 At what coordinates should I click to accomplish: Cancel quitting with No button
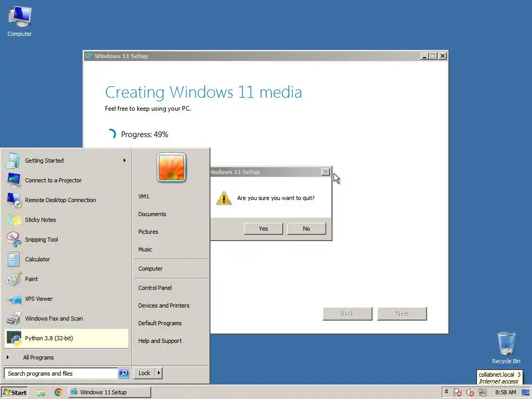pos(307,229)
